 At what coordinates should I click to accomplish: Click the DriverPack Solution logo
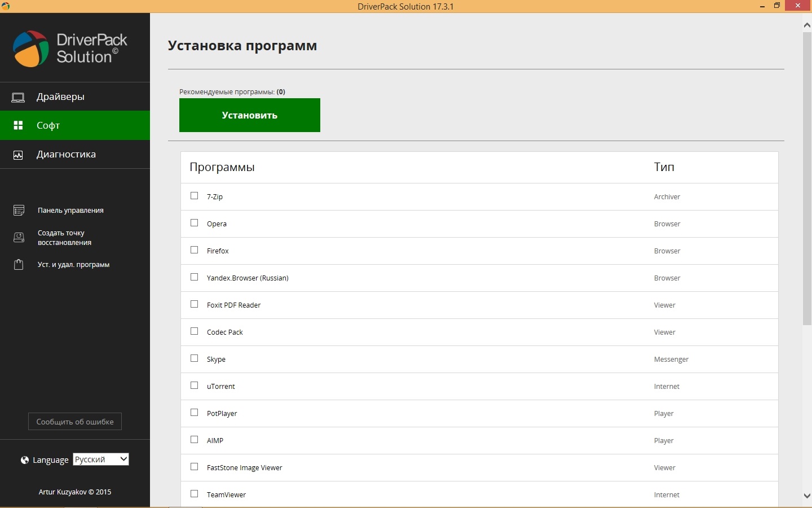[70, 49]
